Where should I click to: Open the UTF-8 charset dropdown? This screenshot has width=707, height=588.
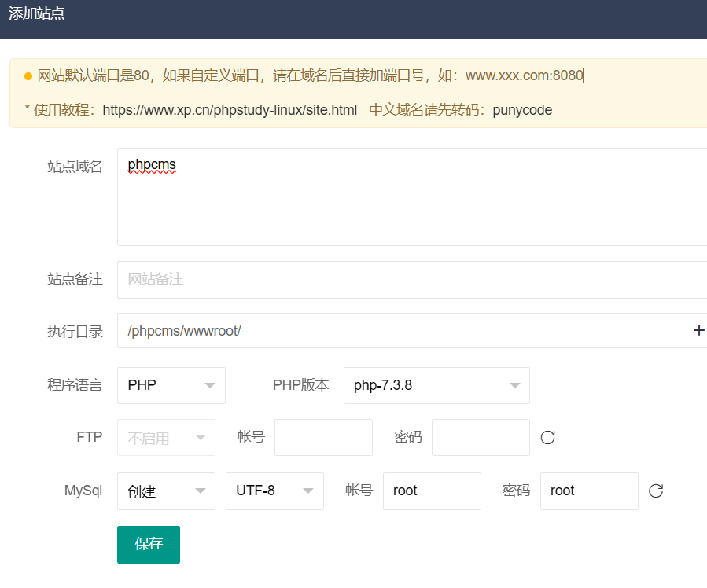point(274,491)
